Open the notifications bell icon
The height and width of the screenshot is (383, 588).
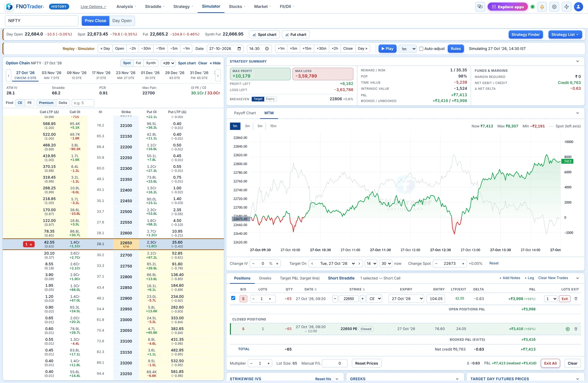542,7
